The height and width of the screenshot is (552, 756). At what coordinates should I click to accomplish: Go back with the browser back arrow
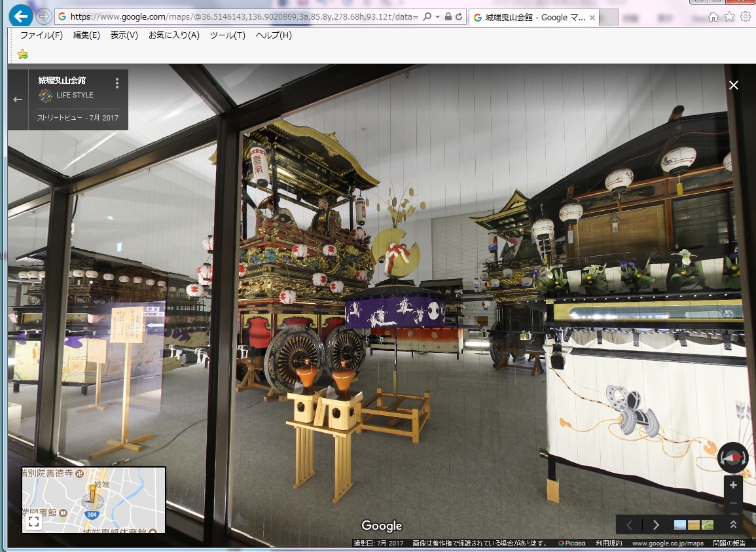(21, 16)
